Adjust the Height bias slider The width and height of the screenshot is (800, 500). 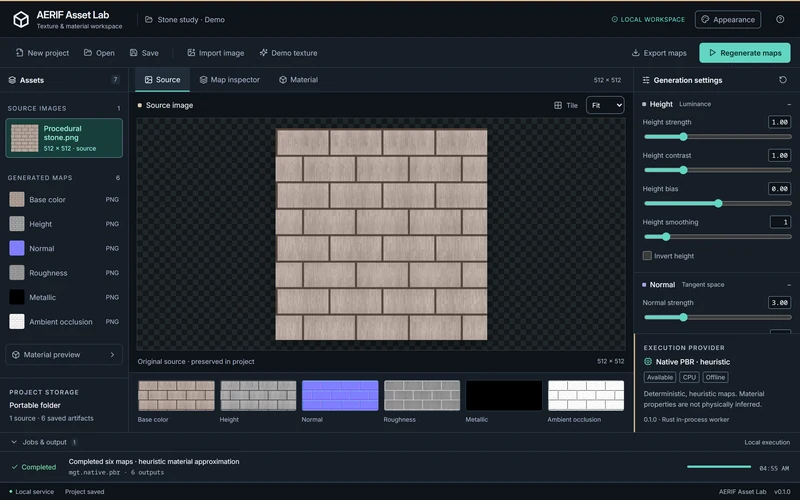point(717,204)
